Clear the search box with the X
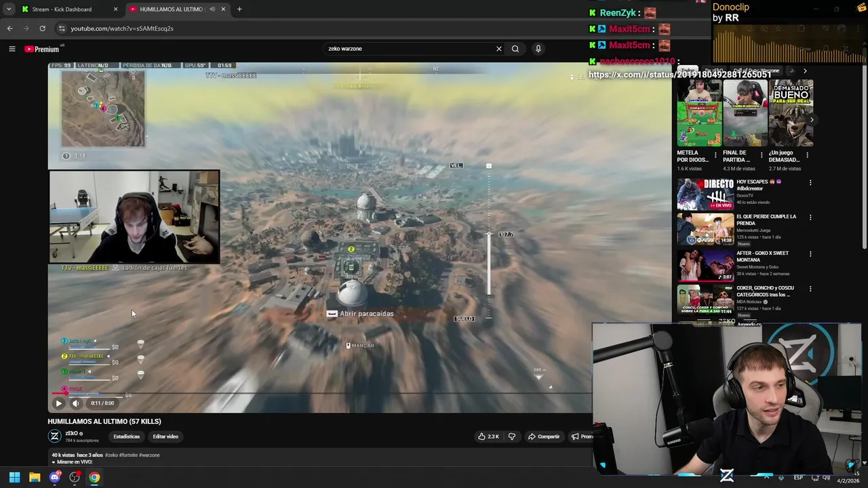This screenshot has height=488, width=868. tap(499, 49)
